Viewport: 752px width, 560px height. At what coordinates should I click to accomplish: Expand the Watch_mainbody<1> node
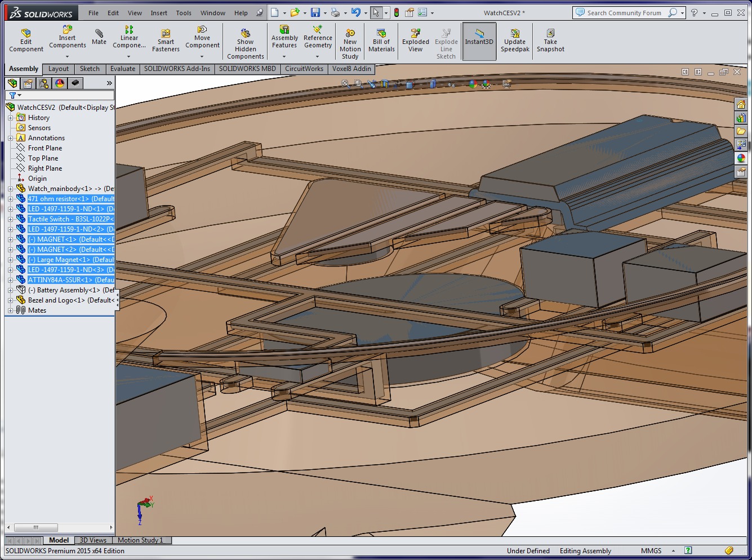coord(10,189)
